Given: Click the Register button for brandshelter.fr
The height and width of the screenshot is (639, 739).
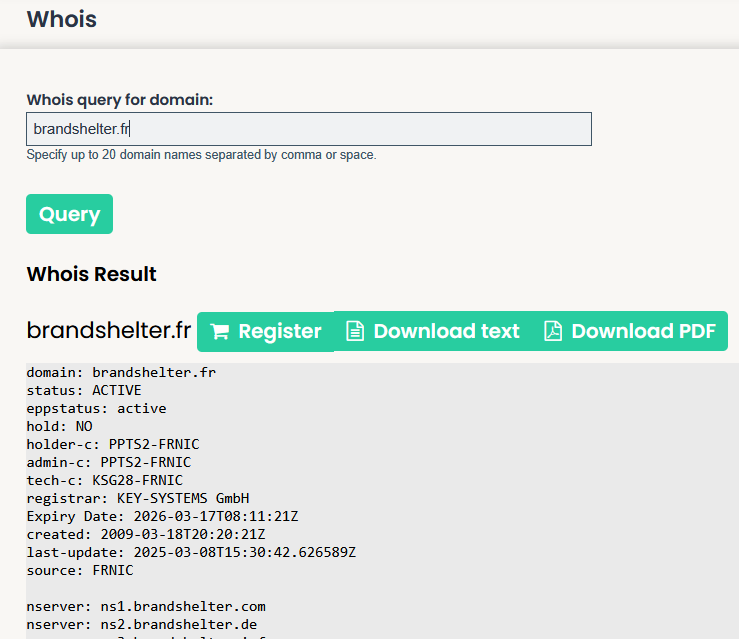Looking at the screenshot, I should [x=266, y=331].
